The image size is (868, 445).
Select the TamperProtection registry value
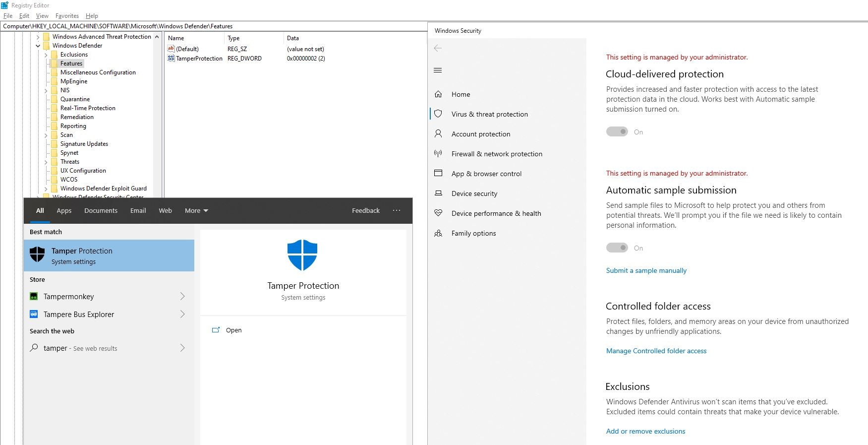(199, 59)
